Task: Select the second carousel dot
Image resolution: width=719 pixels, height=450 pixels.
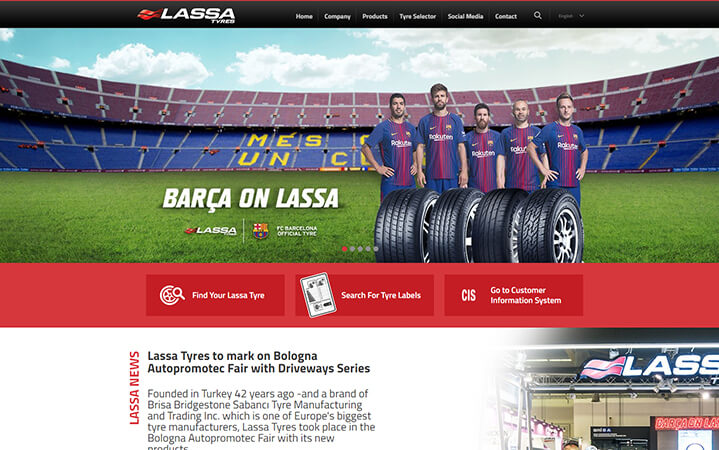Action: pos(352,249)
